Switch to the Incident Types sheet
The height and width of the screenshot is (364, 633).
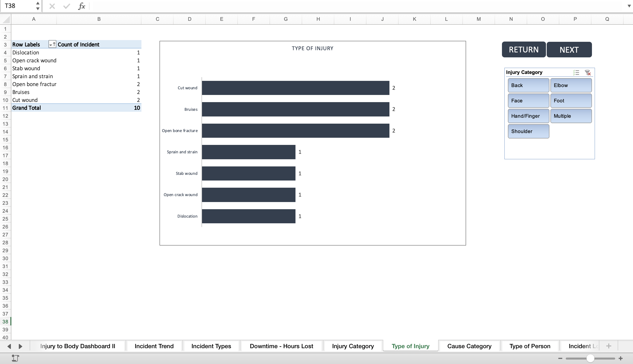211,346
